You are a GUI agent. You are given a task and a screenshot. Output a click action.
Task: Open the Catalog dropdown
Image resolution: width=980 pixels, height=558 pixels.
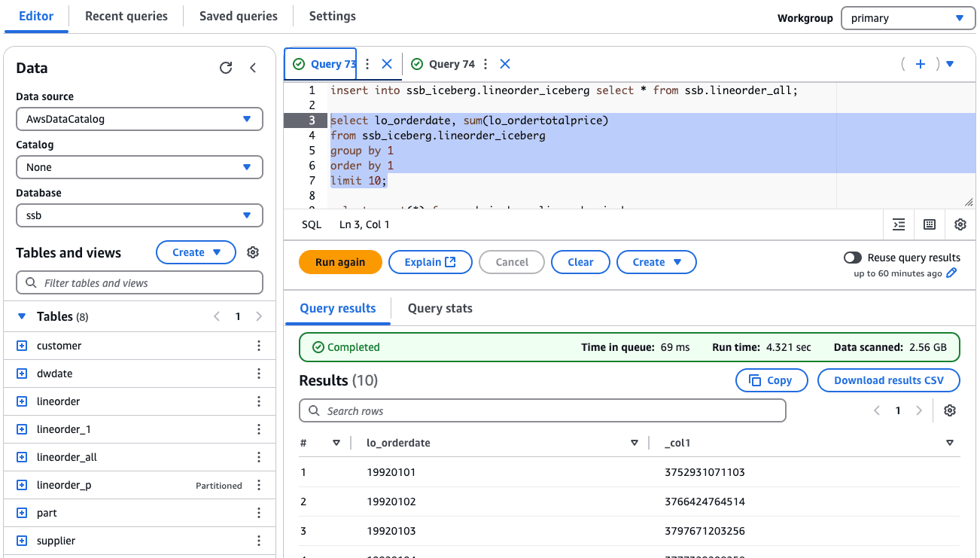(139, 167)
